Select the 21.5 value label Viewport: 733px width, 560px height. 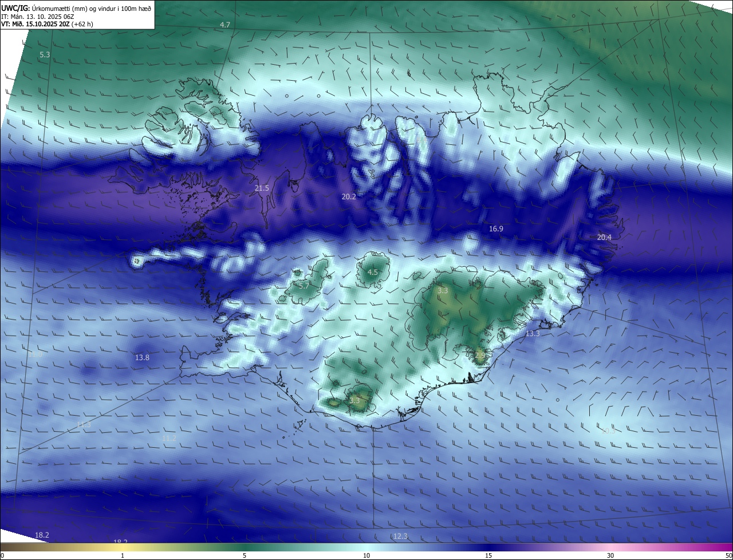(262, 188)
